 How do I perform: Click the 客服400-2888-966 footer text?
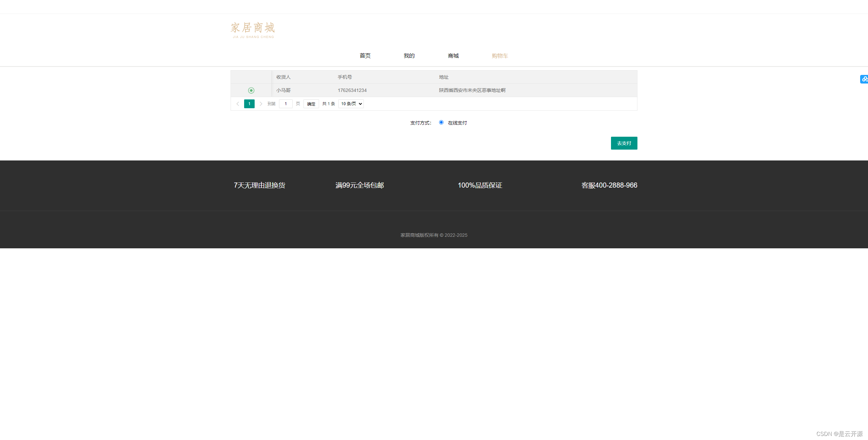tap(609, 185)
